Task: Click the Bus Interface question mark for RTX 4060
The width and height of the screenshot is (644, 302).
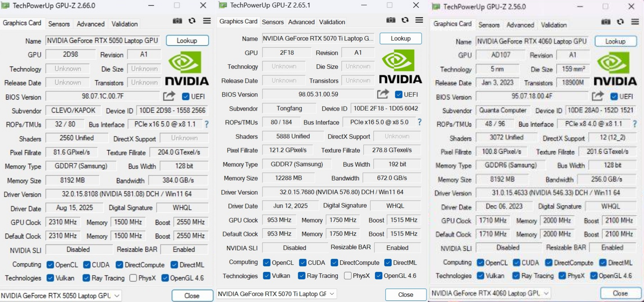Action: pos(634,124)
